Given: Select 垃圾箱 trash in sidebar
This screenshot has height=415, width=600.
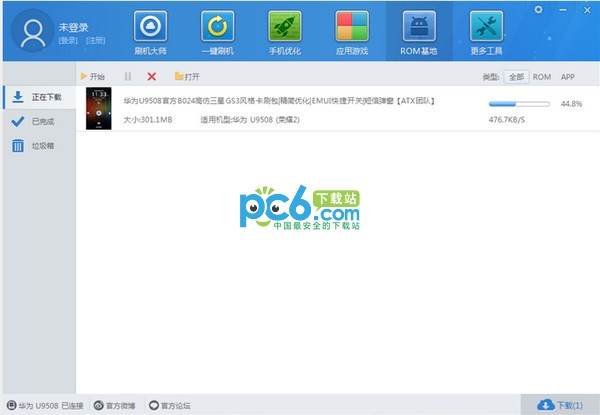Looking at the screenshot, I should tap(39, 146).
